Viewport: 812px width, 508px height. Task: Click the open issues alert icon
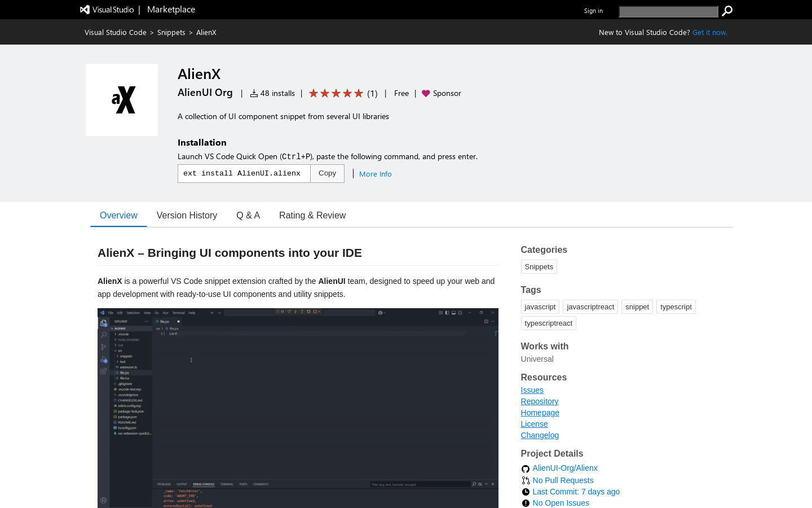(x=526, y=503)
